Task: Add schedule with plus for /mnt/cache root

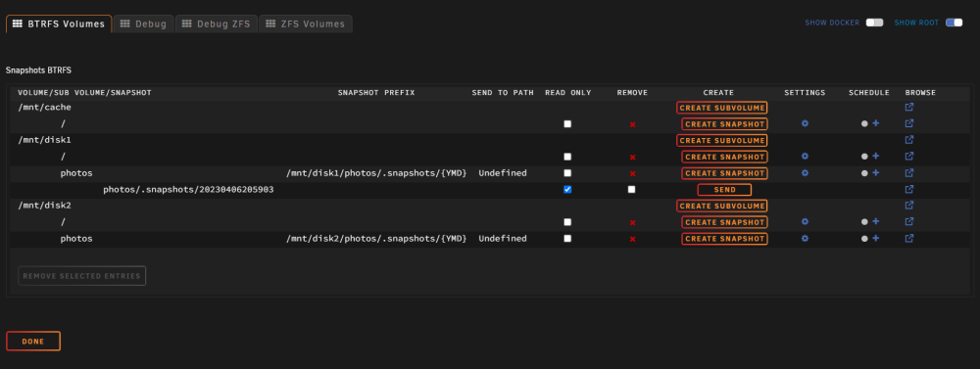Action: [x=875, y=123]
